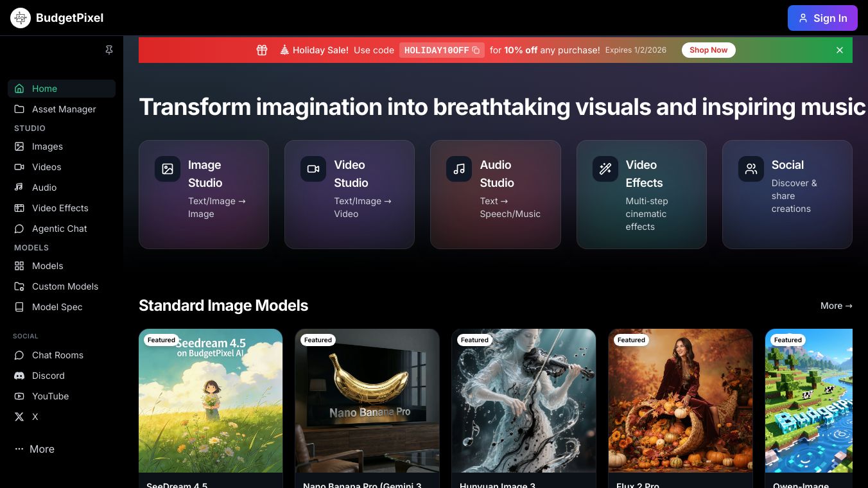
Task: Click the Custom Models folder icon
Action: [19, 286]
